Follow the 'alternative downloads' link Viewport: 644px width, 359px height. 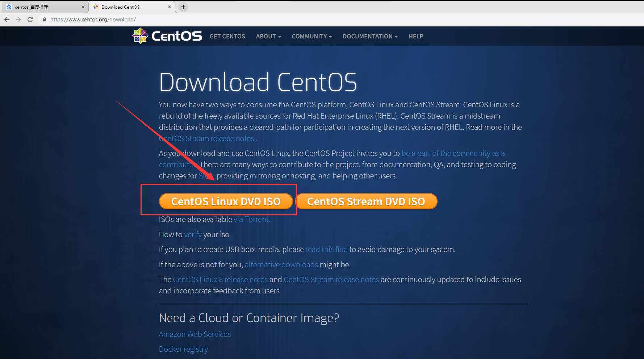(281, 265)
